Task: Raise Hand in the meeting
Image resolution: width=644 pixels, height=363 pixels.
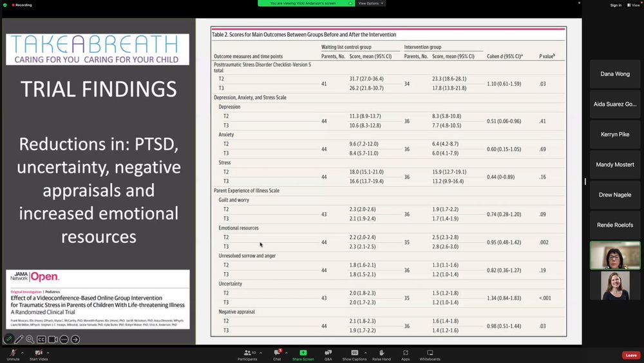Action: [x=381, y=355]
